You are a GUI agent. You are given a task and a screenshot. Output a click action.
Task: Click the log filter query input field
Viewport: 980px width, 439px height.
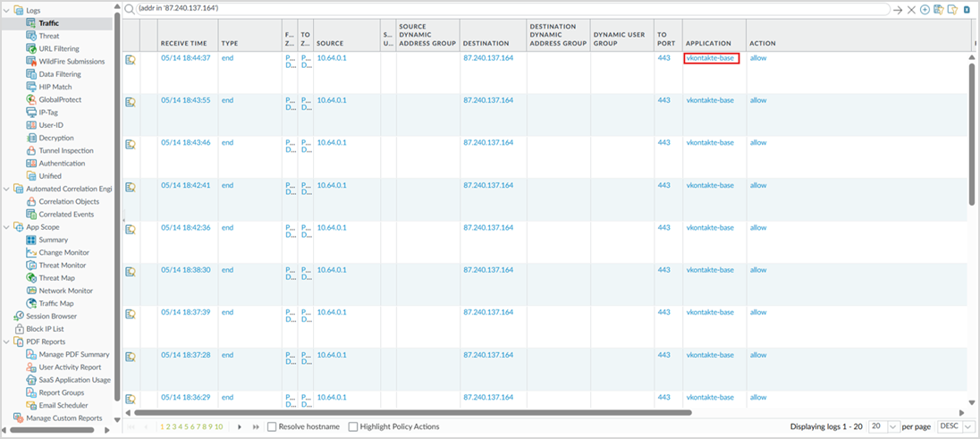(x=510, y=9)
